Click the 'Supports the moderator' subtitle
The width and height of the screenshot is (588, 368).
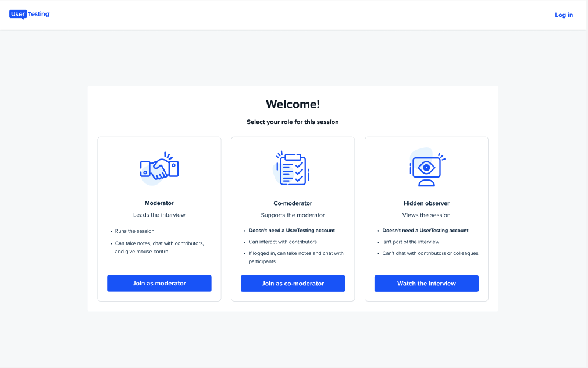(x=293, y=215)
